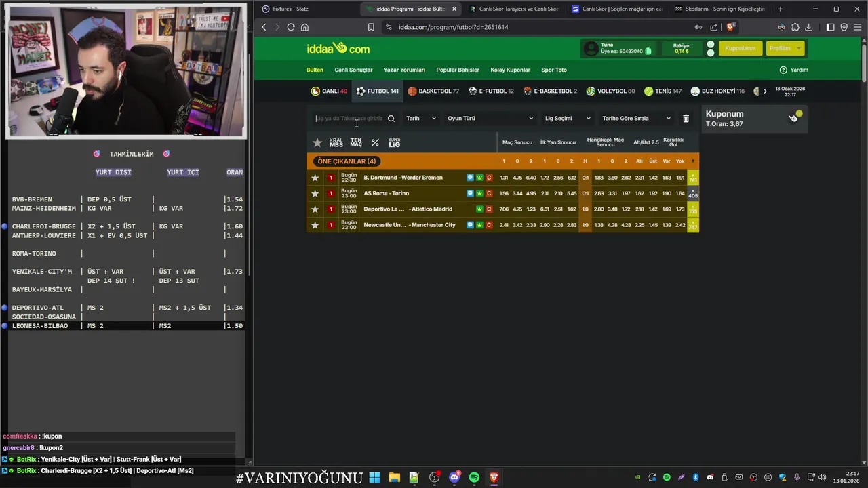
Task: Reload the page with refresh icon
Action: pos(291,27)
